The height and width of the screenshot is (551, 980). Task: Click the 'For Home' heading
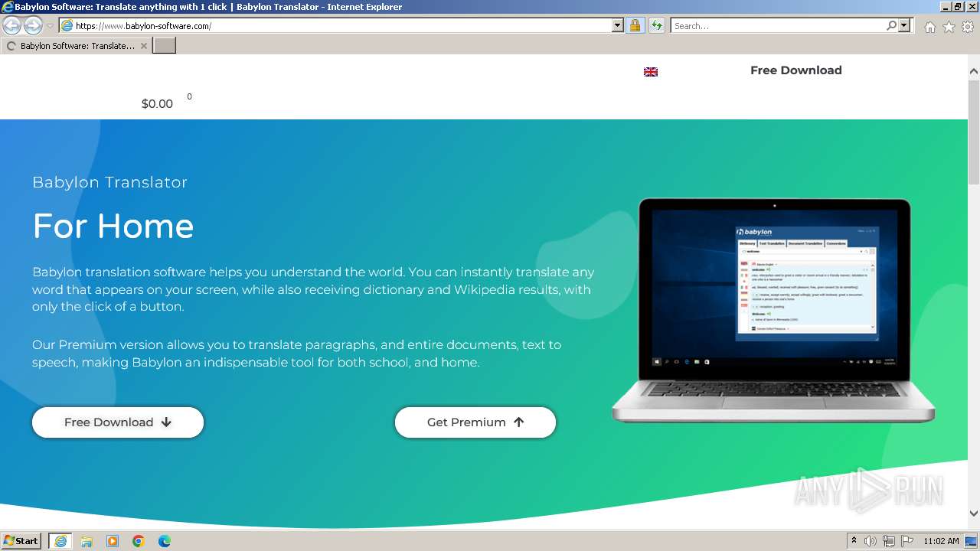pyautogui.click(x=113, y=227)
